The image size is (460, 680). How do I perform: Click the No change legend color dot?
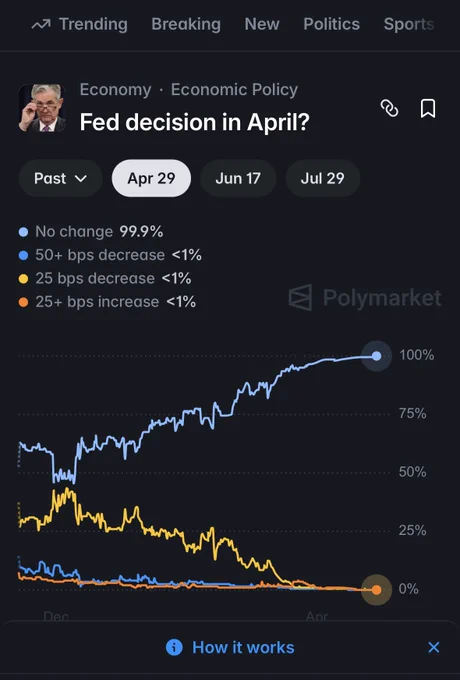click(23, 232)
